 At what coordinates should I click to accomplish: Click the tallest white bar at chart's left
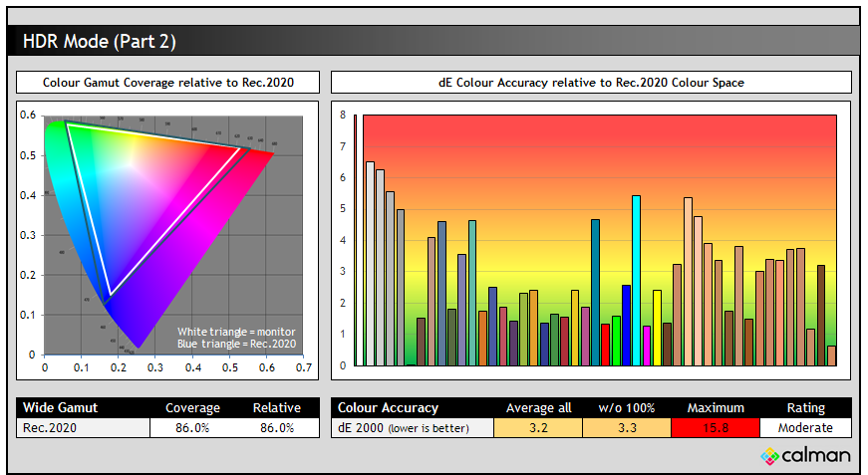370,264
